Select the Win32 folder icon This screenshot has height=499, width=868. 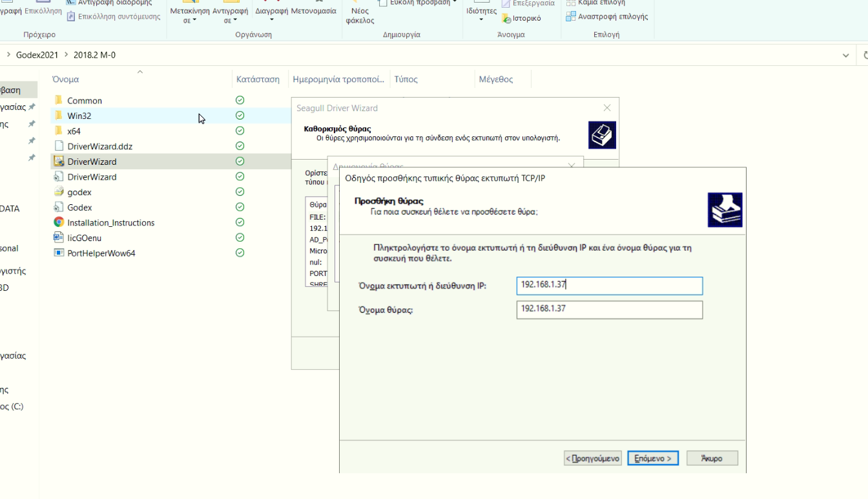tap(59, 116)
